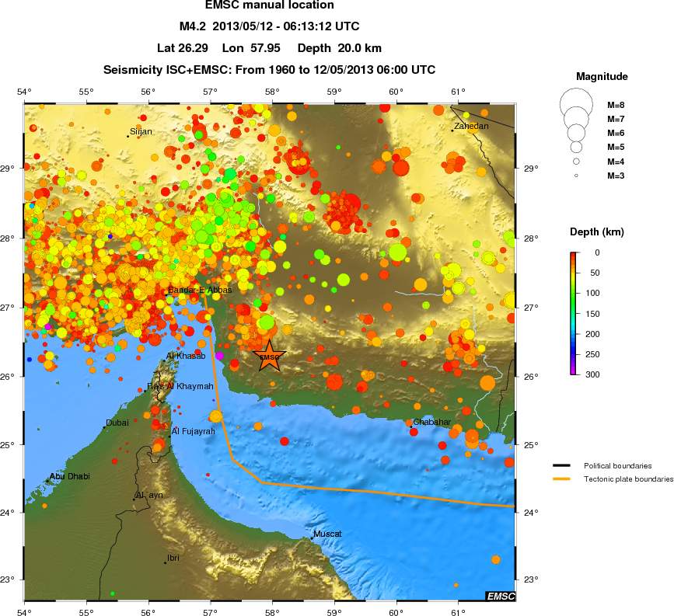Image resolution: width=674 pixels, height=616 pixels.
Task: Select the M=3 magnitude legend circle
Action: [x=576, y=176]
